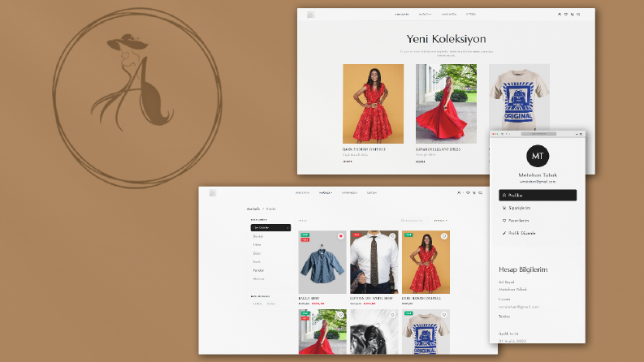This screenshot has width=644, height=362.
Task: Open the user account icon in the shop page header
Action: (x=459, y=192)
